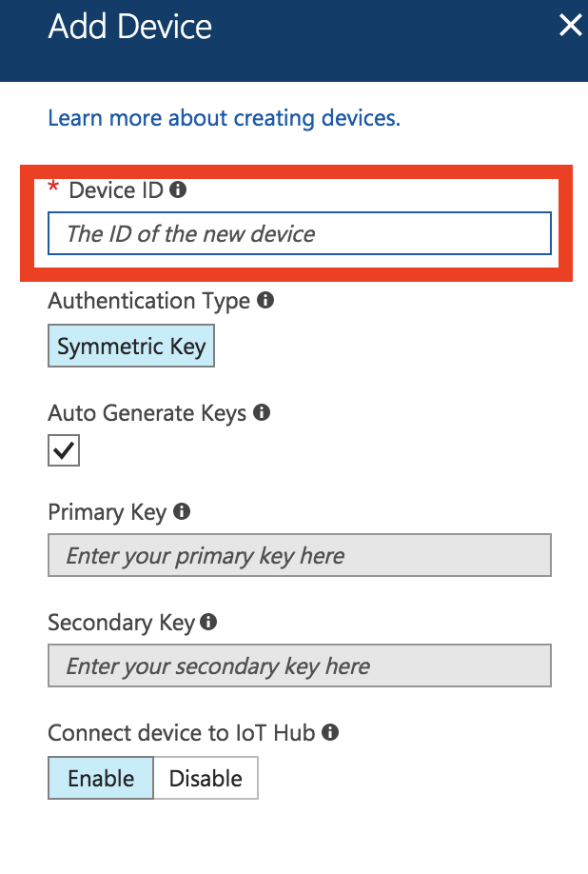The image size is (588, 874).
Task: Click the Connect device to IoT Hub info icon
Action: (x=330, y=732)
